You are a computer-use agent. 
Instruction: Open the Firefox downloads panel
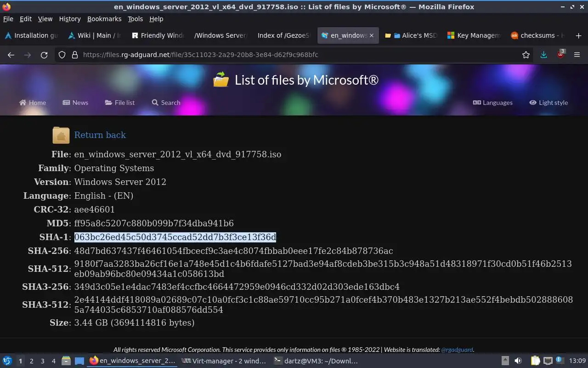pyautogui.click(x=543, y=55)
